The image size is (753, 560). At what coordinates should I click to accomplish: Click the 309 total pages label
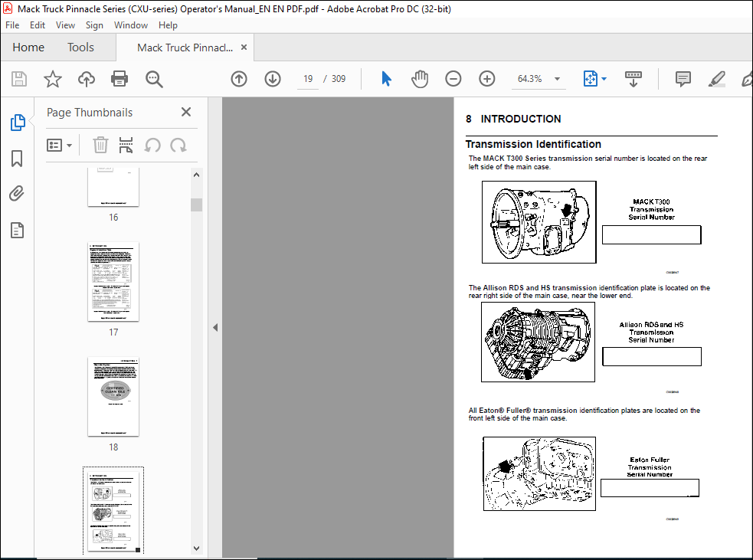click(x=339, y=79)
